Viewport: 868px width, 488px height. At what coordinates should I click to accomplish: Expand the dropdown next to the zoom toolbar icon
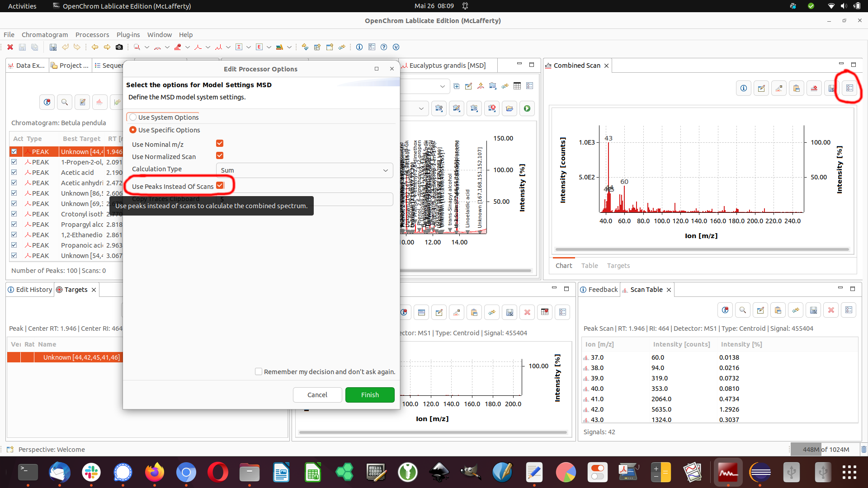pyautogui.click(x=146, y=47)
